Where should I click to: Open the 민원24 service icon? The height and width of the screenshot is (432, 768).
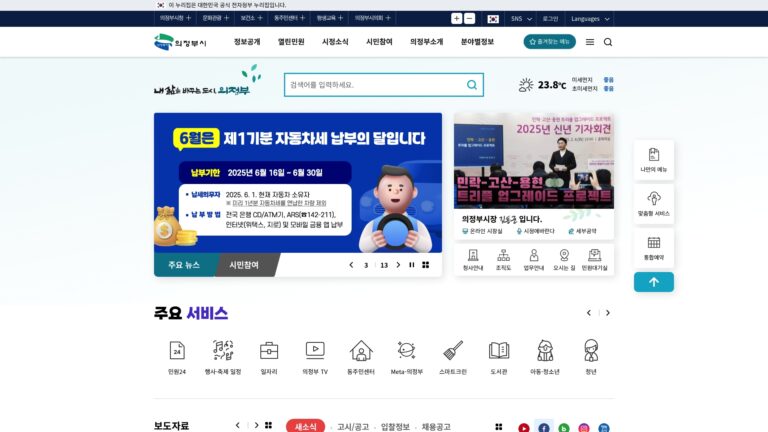[177, 350]
